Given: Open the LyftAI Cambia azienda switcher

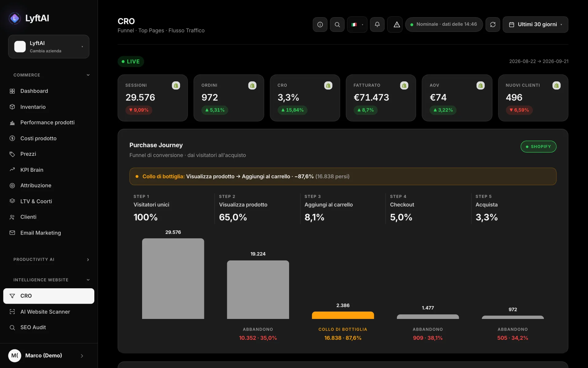Looking at the screenshot, I should click(49, 47).
